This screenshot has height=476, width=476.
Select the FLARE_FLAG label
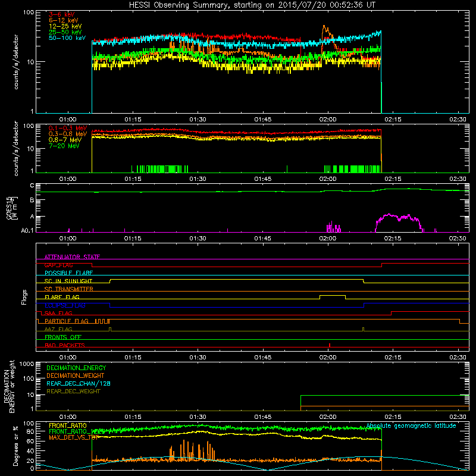tap(62, 297)
